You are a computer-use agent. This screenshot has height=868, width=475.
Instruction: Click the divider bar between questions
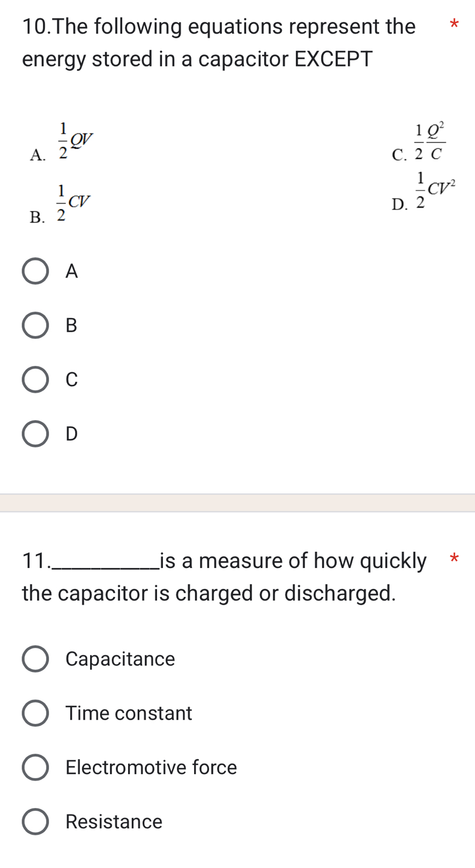(x=237, y=503)
